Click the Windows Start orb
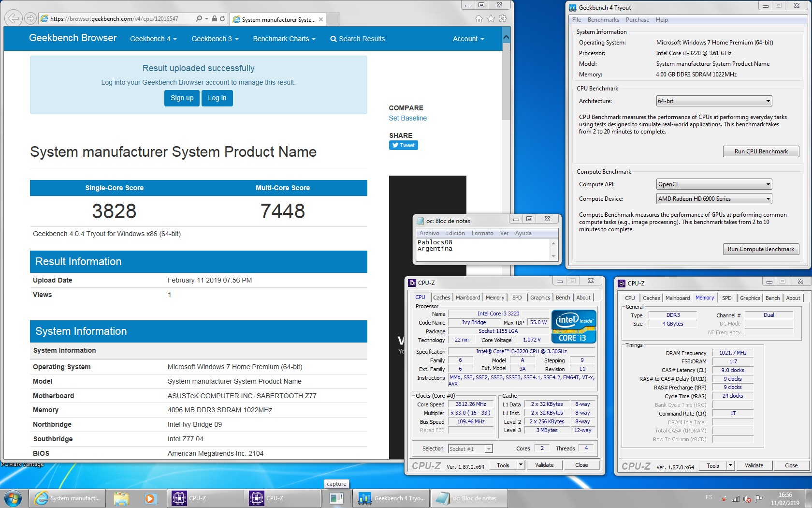This screenshot has height=508, width=812. pyautogui.click(x=13, y=498)
